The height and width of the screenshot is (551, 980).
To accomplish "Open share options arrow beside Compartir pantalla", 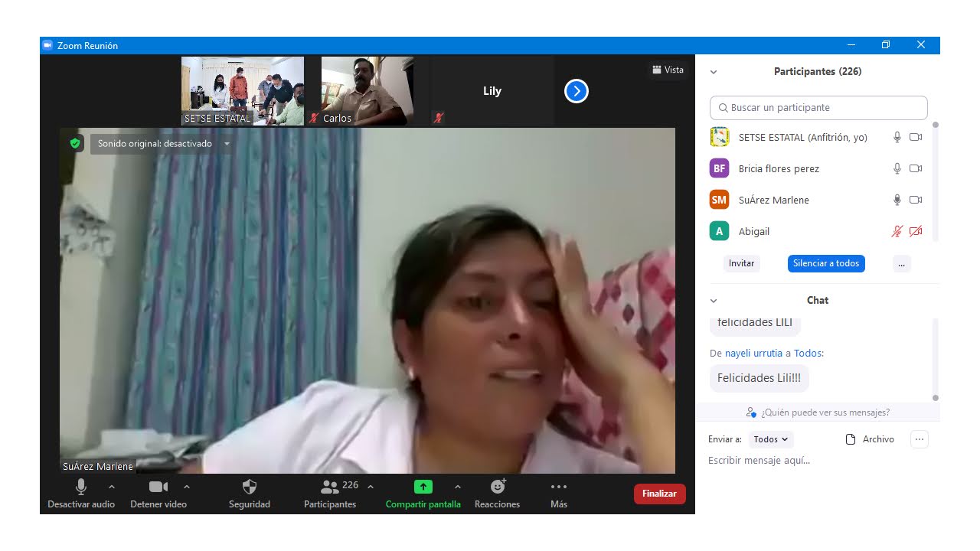I will (458, 487).
